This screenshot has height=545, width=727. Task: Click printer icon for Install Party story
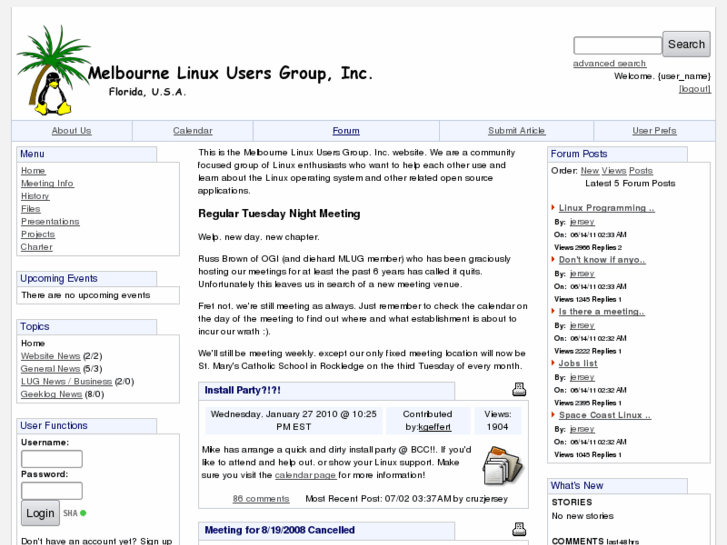pos(519,389)
